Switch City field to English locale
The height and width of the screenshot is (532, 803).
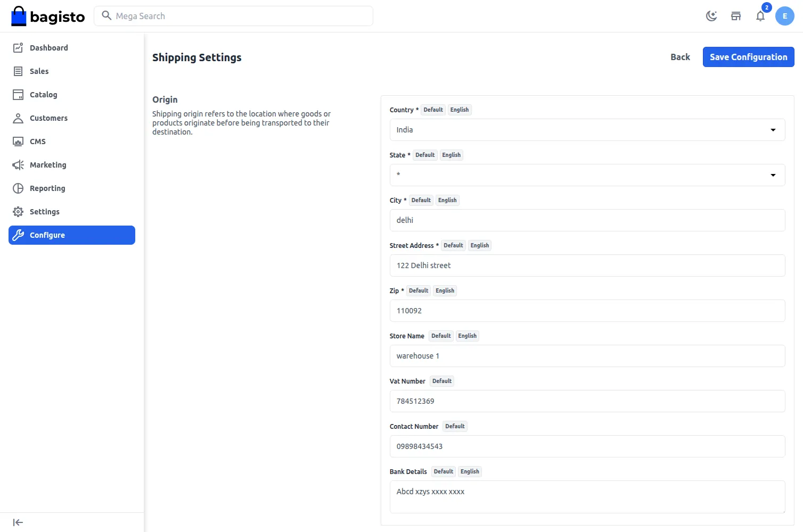coord(447,200)
